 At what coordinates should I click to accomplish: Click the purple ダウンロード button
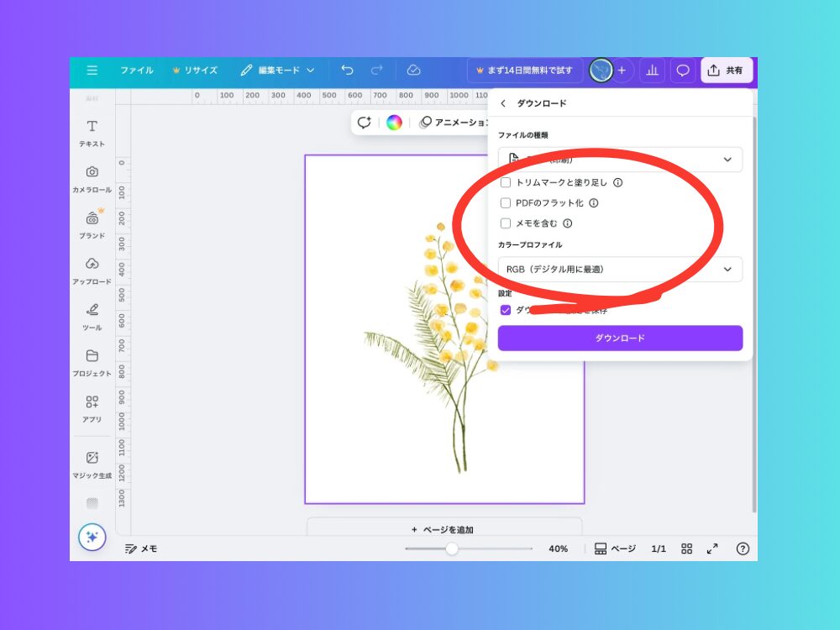click(620, 339)
